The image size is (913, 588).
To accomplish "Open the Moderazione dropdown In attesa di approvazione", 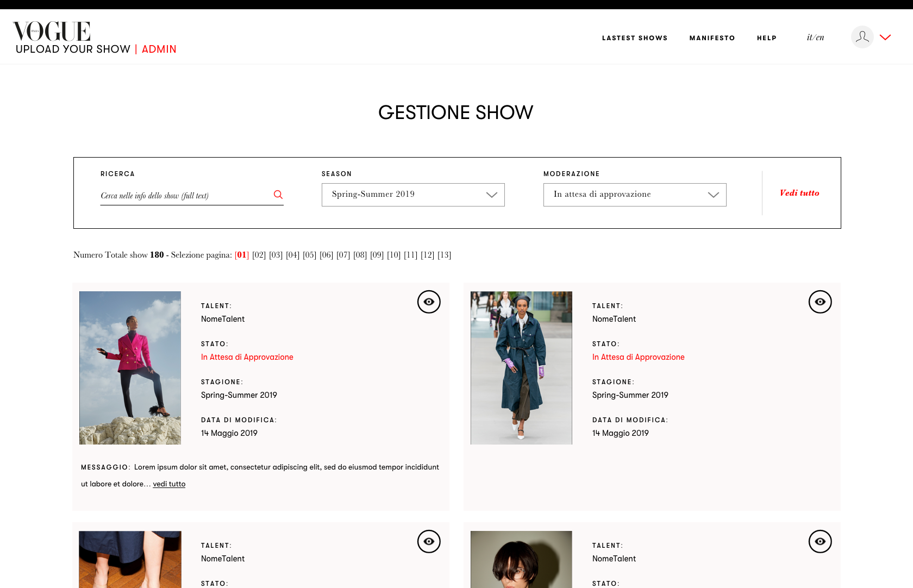I will (x=635, y=195).
